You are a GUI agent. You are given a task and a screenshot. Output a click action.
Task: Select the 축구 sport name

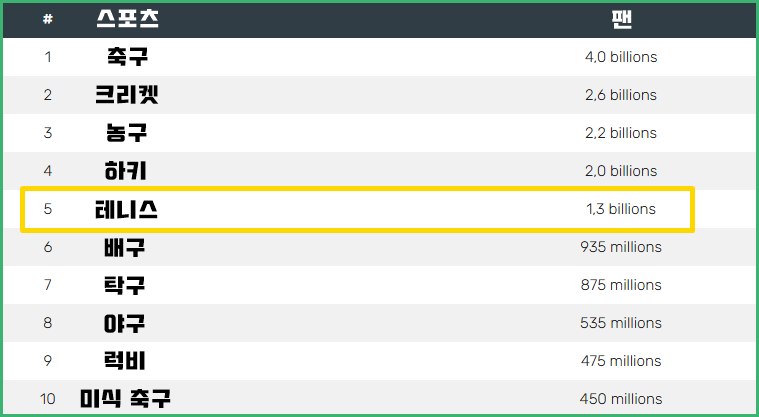click(x=127, y=57)
